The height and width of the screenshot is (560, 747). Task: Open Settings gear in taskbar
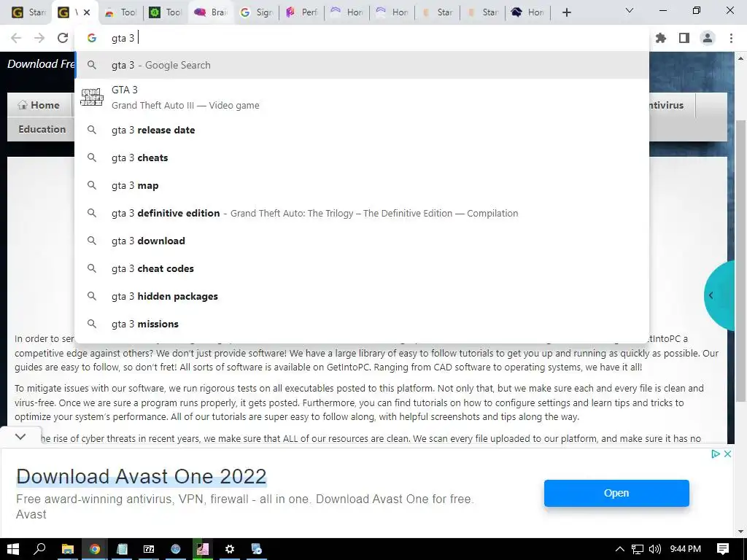tap(230, 549)
